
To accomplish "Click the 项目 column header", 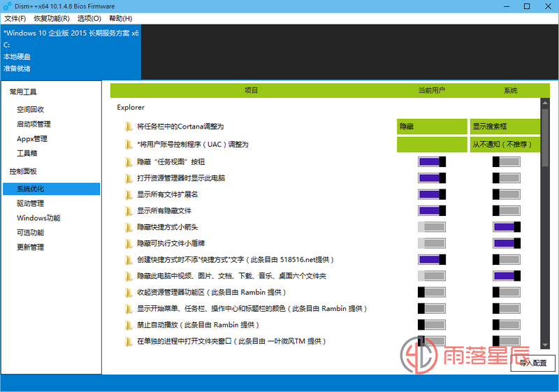I will click(251, 91).
